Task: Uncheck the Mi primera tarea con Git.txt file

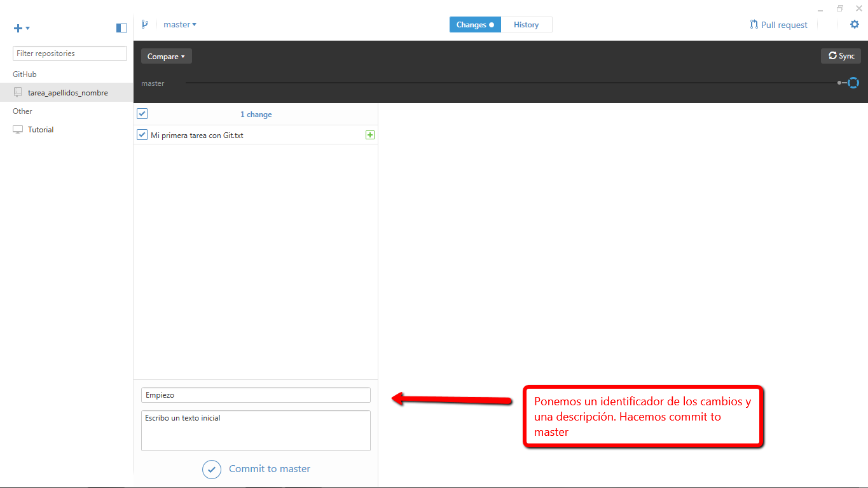Action: 142,135
